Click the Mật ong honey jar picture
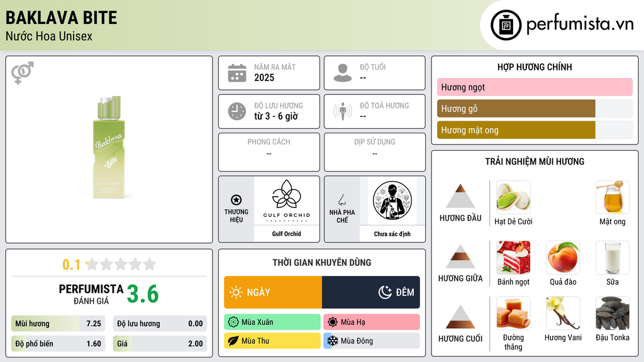The image size is (644, 362). (x=613, y=197)
